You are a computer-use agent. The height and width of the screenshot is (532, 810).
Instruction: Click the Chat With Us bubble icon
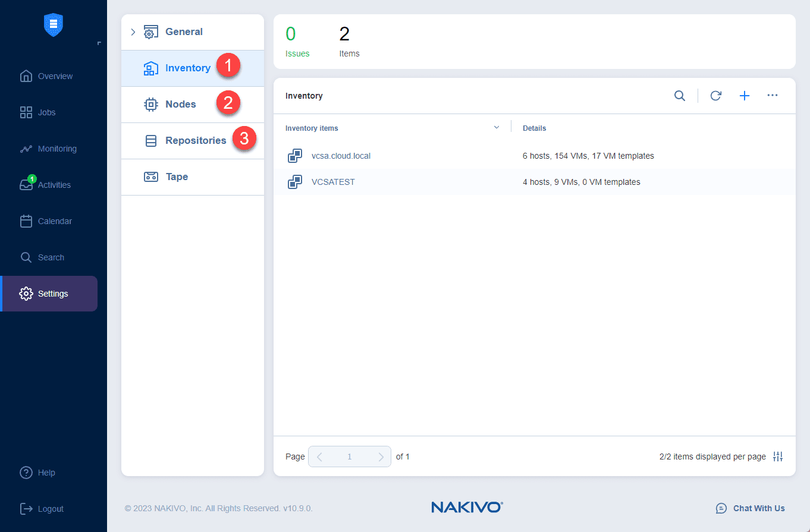[x=721, y=508]
